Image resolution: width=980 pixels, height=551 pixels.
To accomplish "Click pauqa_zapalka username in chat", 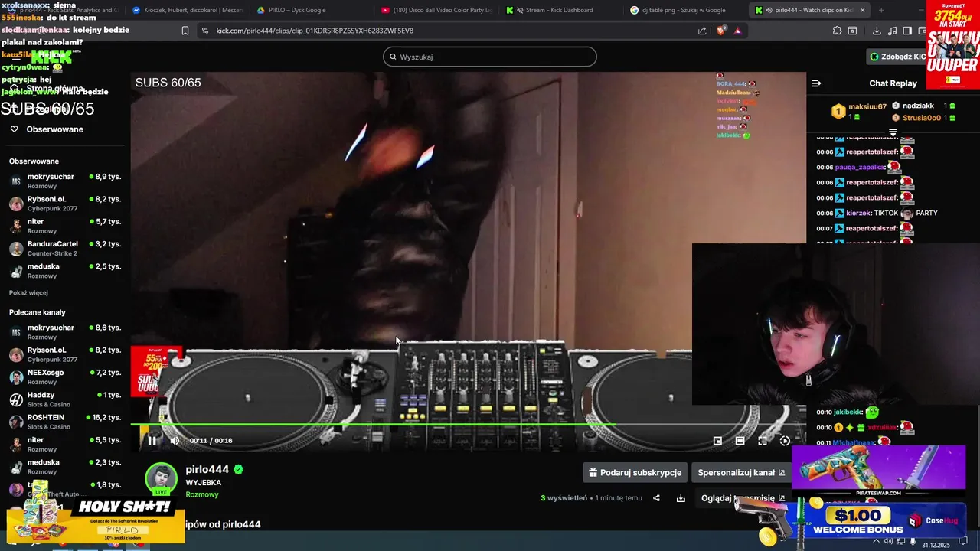I will [860, 167].
